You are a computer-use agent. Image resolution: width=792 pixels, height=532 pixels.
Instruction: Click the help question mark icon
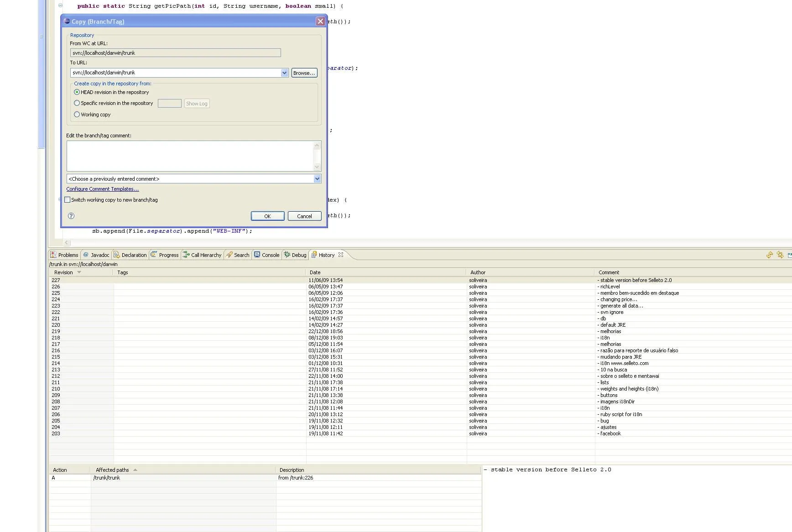[71, 216]
